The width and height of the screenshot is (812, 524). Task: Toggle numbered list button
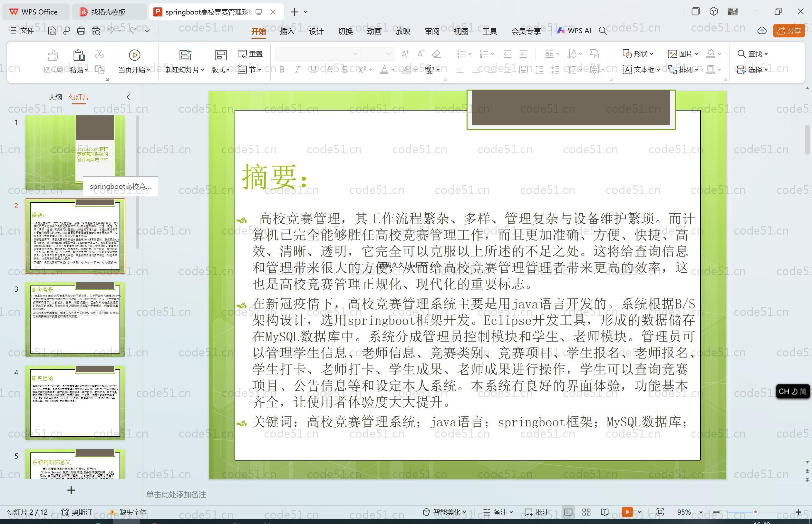tap(483, 54)
